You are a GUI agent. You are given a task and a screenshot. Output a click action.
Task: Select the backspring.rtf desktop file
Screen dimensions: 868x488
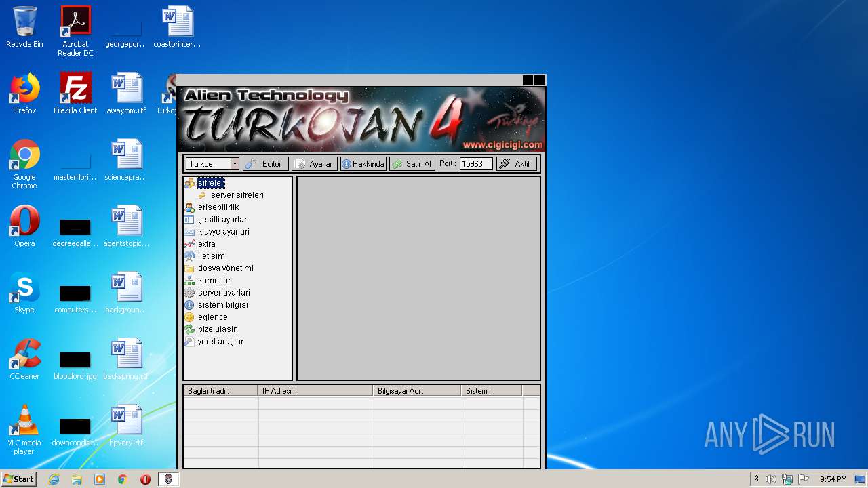126,359
